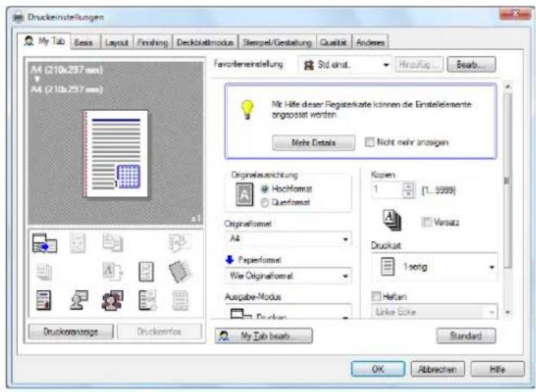536x392 pixels.
Task: Click the scrollbar up arrow
Action: (507, 86)
